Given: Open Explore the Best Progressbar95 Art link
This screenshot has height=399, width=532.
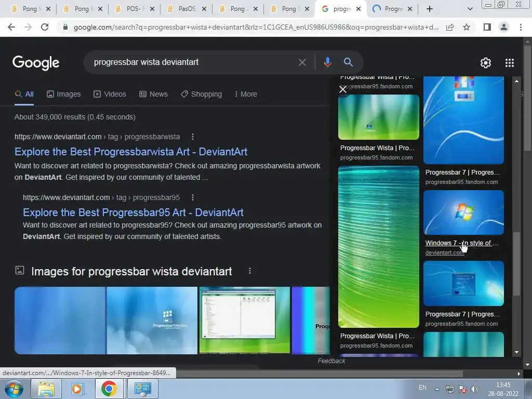Looking at the screenshot, I should pyautogui.click(x=133, y=212).
